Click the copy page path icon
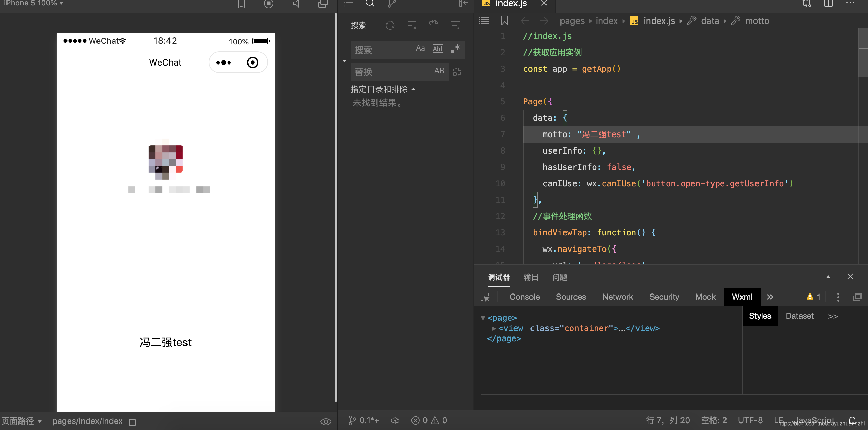This screenshot has height=430, width=868. (132, 421)
